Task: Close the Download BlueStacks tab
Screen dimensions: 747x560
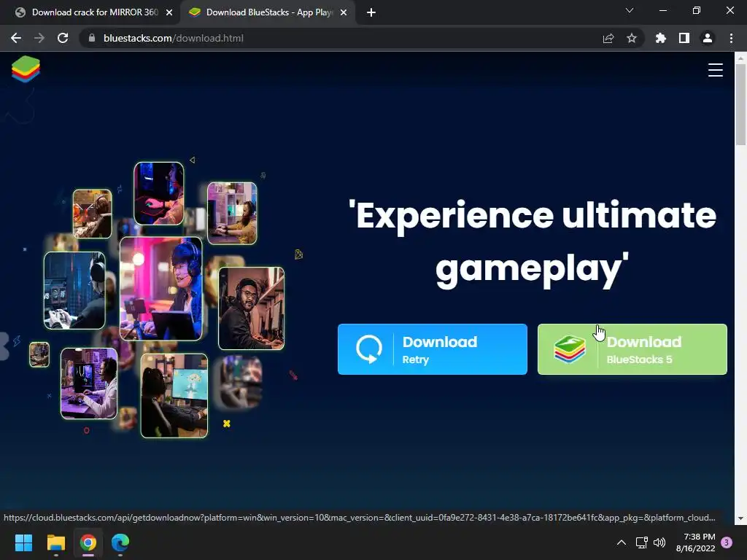Action: click(x=344, y=12)
